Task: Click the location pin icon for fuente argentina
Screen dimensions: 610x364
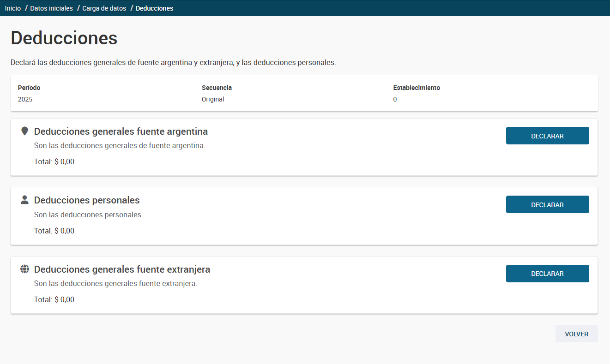Action: click(24, 131)
